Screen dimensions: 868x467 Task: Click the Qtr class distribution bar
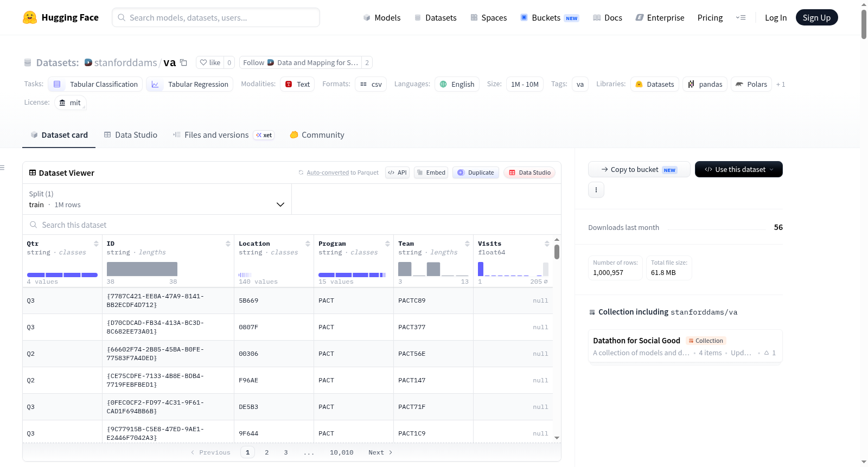(62, 275)
